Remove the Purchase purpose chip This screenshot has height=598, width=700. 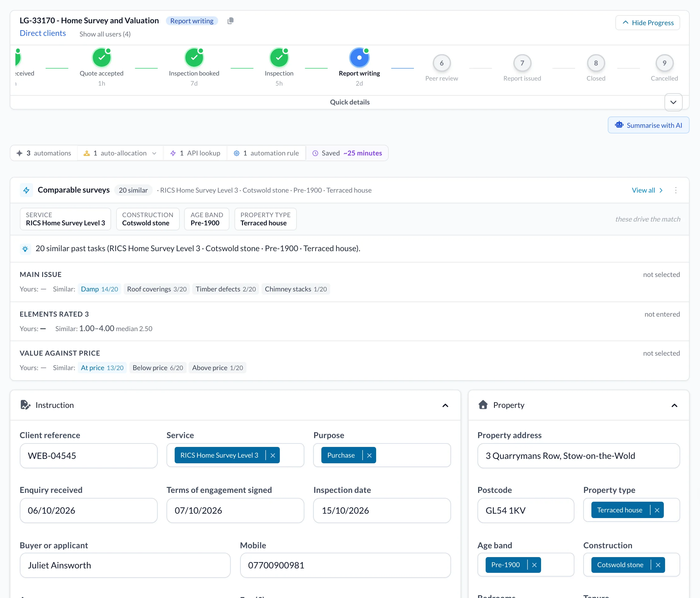point(369,455)
